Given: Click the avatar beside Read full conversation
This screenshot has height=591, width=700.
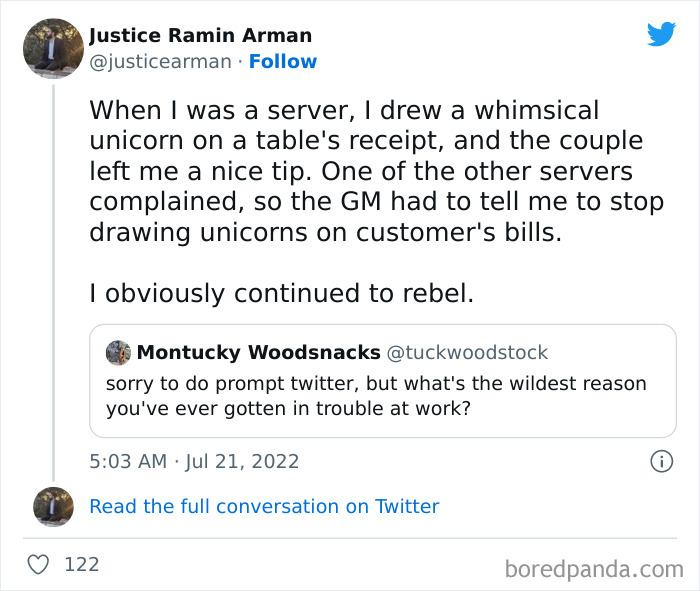Looking at the screenshot, I should 53,507.
